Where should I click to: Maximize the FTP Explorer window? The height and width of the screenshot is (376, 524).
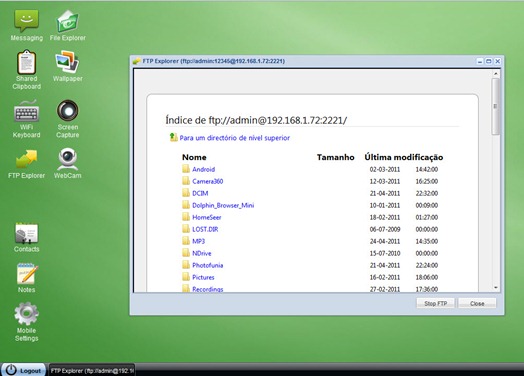(489, 61)
